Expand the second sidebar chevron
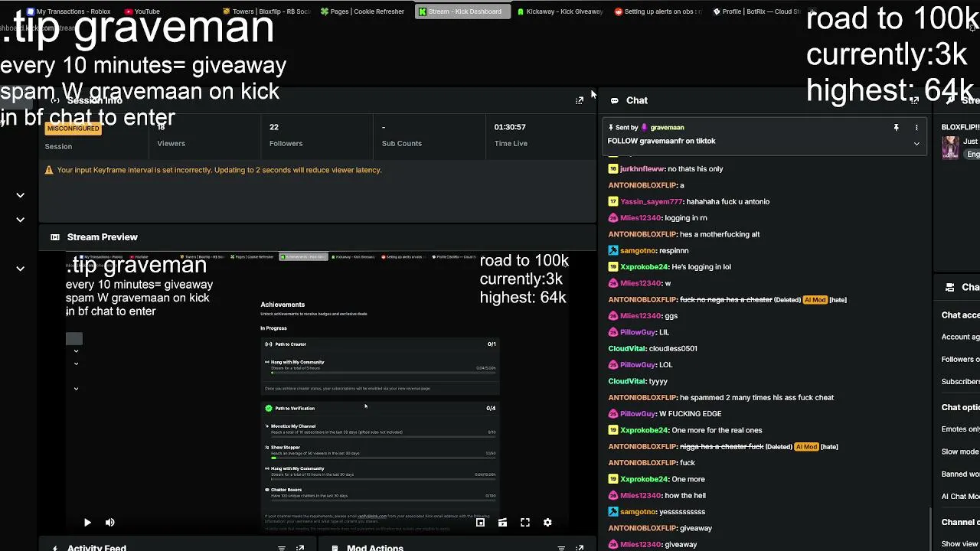This screenshot has height=551, width=980. coord(21,220)
